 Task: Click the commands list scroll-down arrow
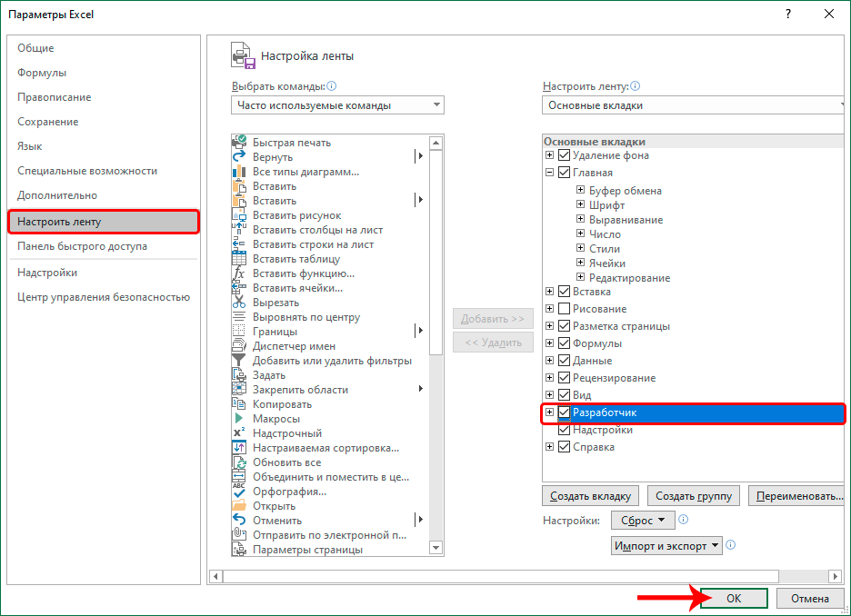[436, 548]
